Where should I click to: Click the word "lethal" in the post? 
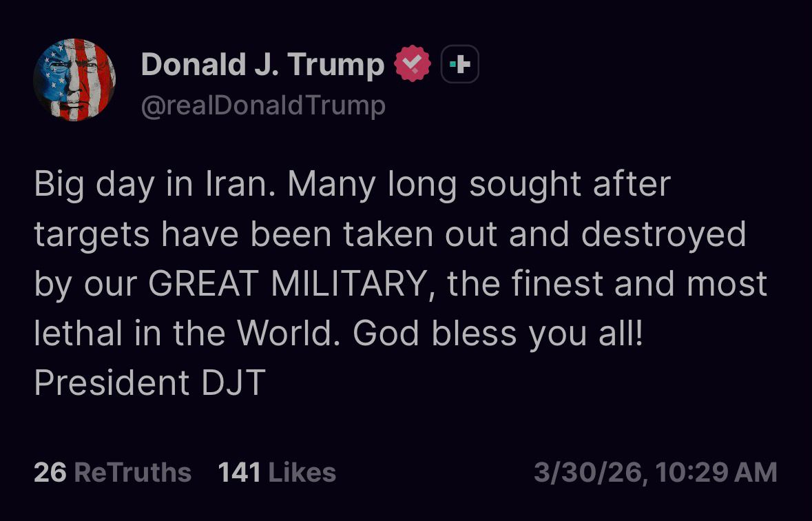77,334
